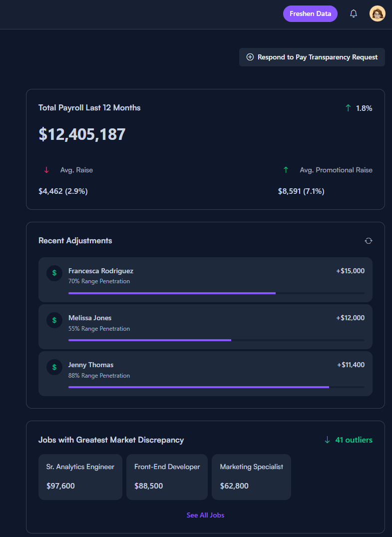Open the profile avatar menu
The width and height of the screenshot is (392, 537).
pyautogui.click(x=378, y=13)
